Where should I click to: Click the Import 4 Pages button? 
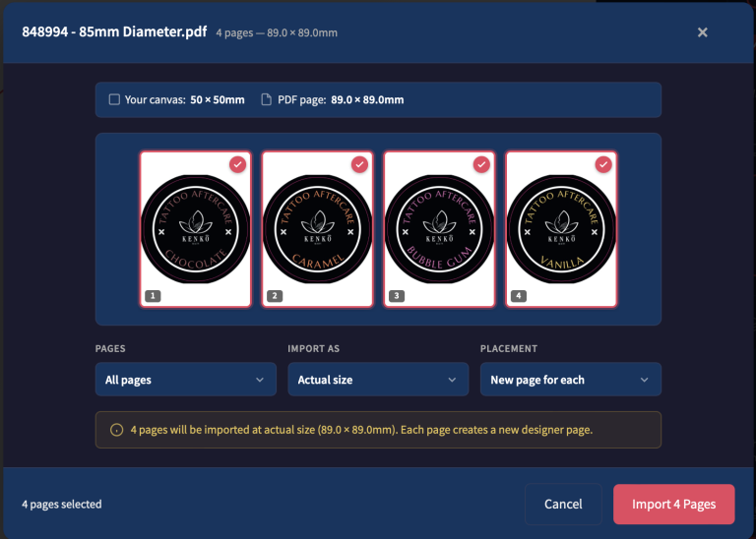tap(673, 505)
